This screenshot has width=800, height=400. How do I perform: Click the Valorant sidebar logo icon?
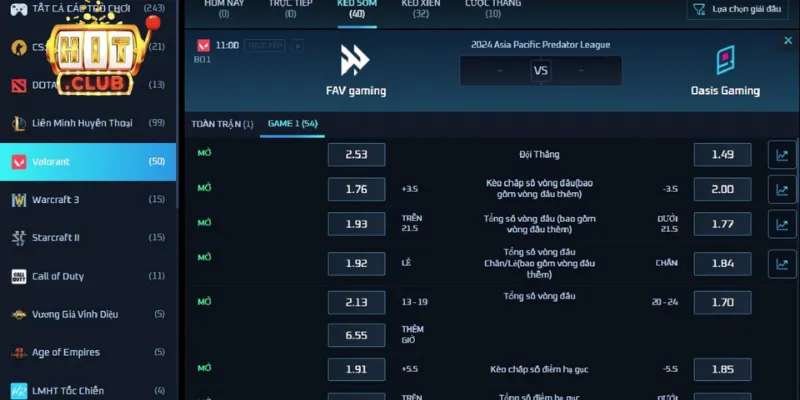tap(19, 162)
